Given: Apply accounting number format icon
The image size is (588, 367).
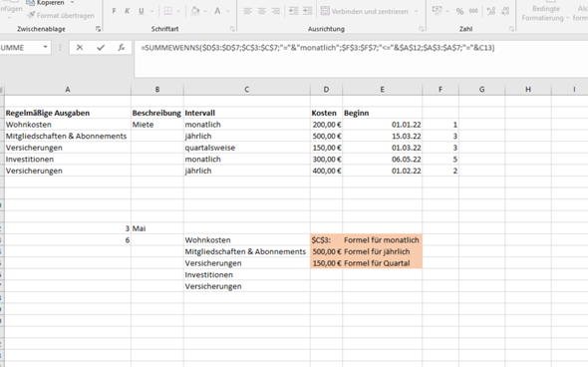Looking at the screenshot, I should pyautogui.click(x=437, y=11).
